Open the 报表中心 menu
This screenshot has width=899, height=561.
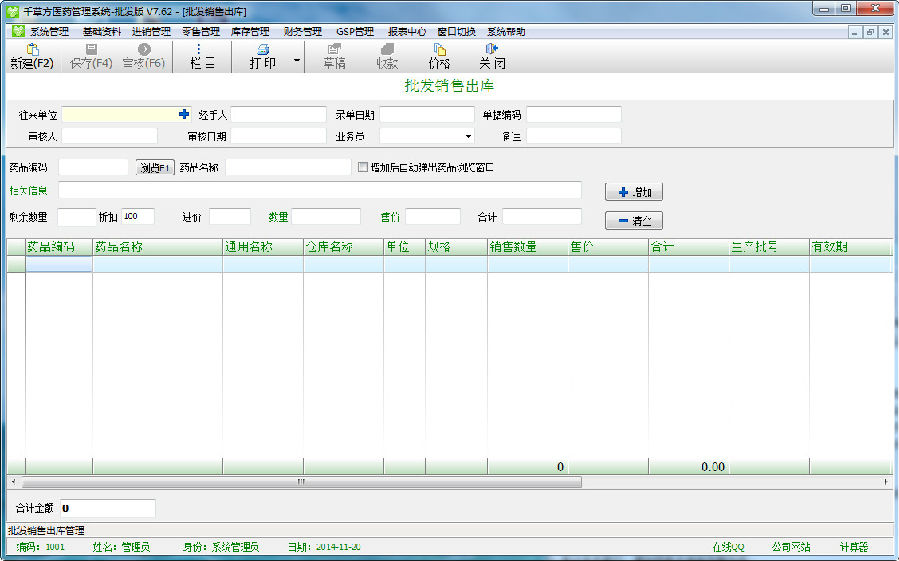coord(407,32)
